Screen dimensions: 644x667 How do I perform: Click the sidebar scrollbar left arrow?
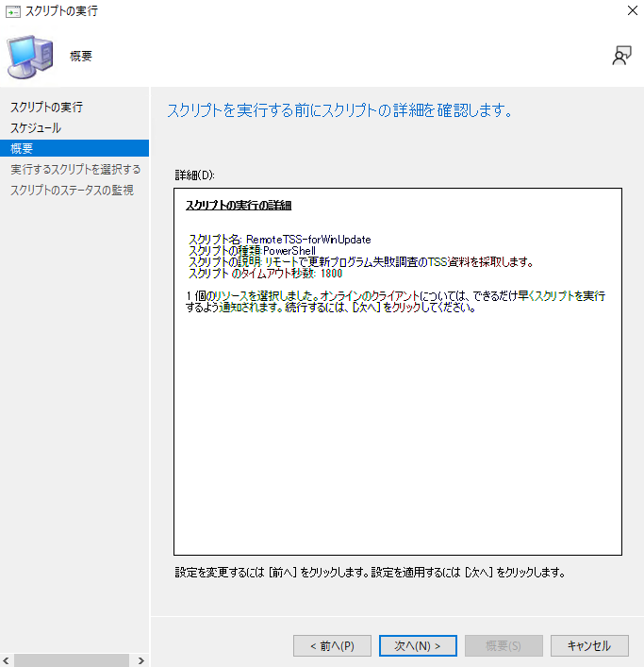tap(8, 660)
